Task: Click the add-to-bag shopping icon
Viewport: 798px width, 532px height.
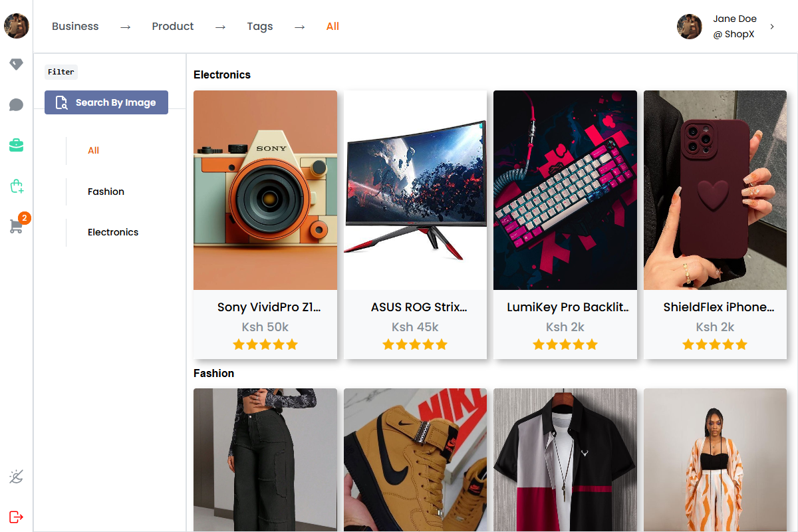Action: click(17, 186)
